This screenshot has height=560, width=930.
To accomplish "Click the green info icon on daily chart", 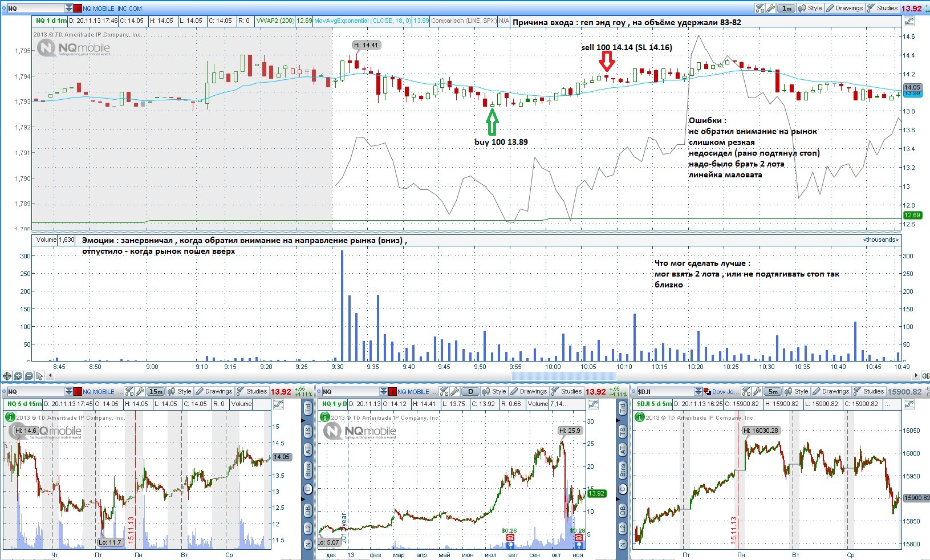I will (325, 417).
